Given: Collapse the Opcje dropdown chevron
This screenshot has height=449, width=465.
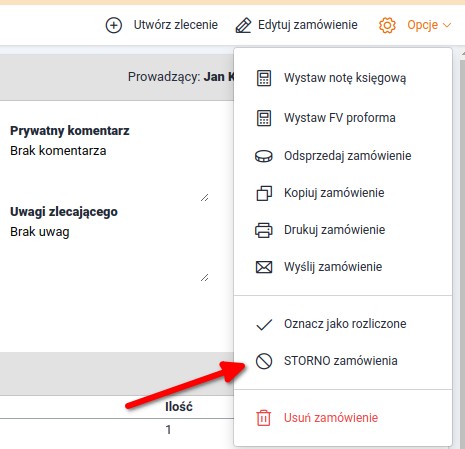Looking at the screenshot, I should (x=447, y=25).
